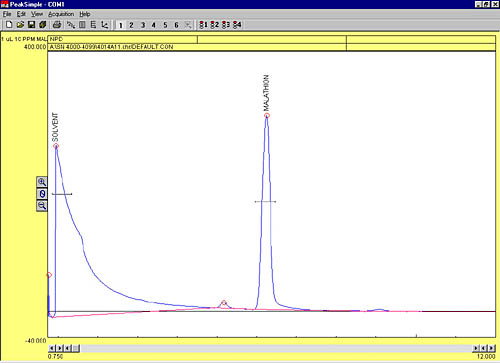Click the horizontal time scrollbar track
500x363 pixels.
click(x=276, y=348)
